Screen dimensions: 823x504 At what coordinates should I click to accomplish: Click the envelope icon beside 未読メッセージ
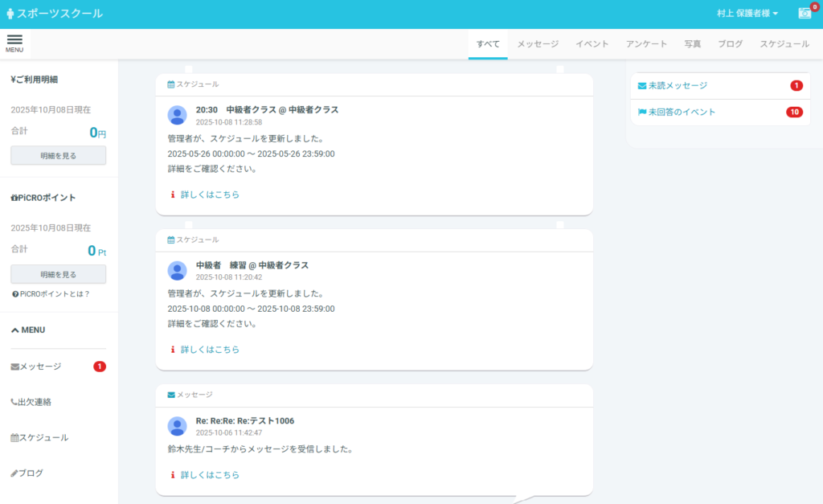click(x=642, y=85)
